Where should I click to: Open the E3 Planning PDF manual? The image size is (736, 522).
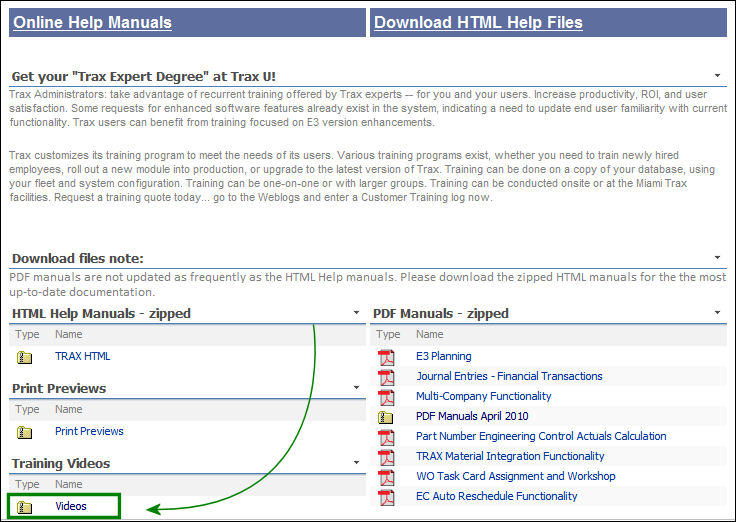pos(444,356)
